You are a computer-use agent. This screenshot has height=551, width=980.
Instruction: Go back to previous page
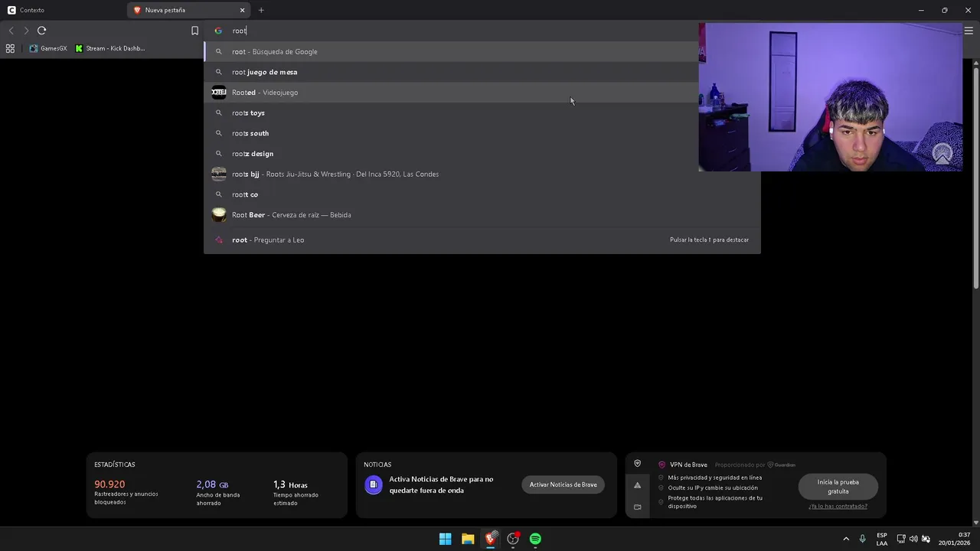[x=11, y=31]
